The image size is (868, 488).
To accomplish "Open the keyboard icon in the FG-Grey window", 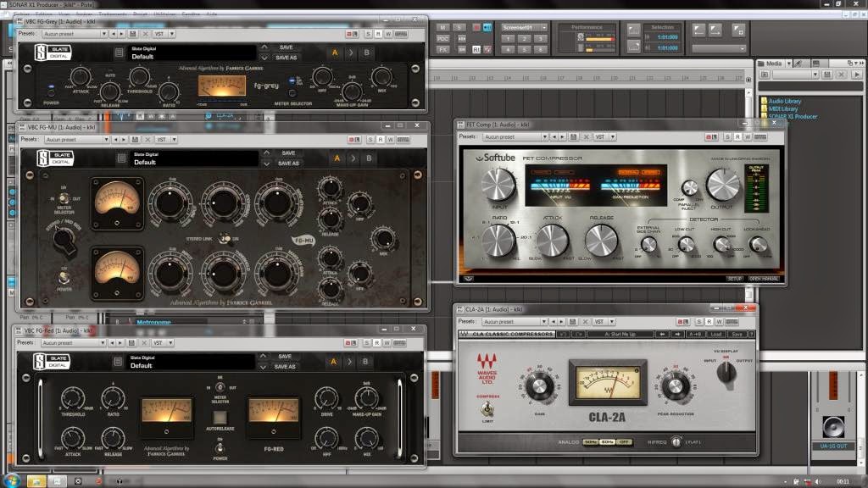I will [401, 34].
